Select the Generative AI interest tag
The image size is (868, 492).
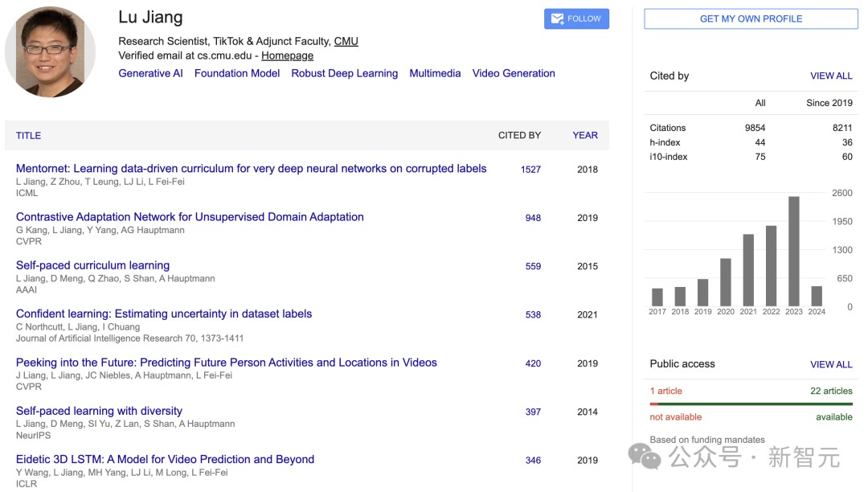(x=150, y=73)
